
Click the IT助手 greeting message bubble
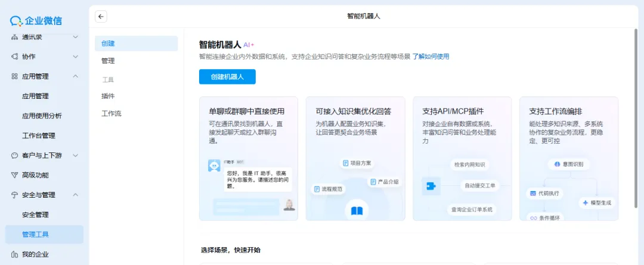click(258, 179)
